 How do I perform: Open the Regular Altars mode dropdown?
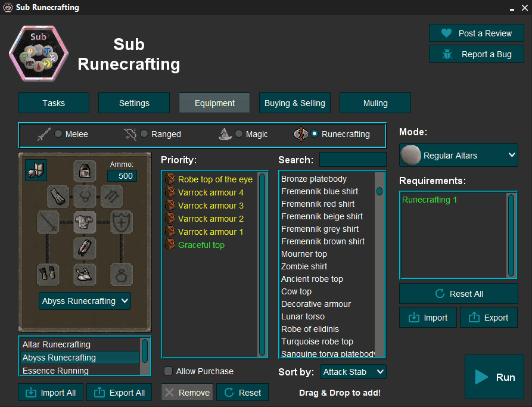point(458,155)
